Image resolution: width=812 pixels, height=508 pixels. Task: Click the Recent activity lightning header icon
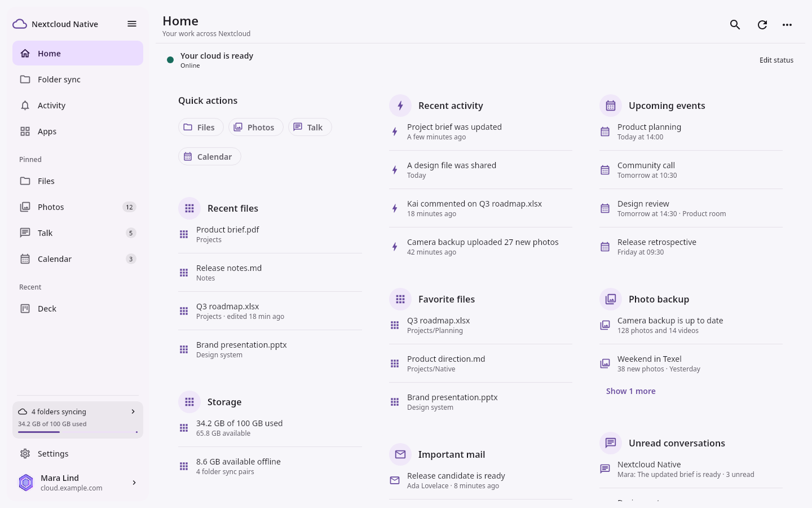[x=400, y=106]
